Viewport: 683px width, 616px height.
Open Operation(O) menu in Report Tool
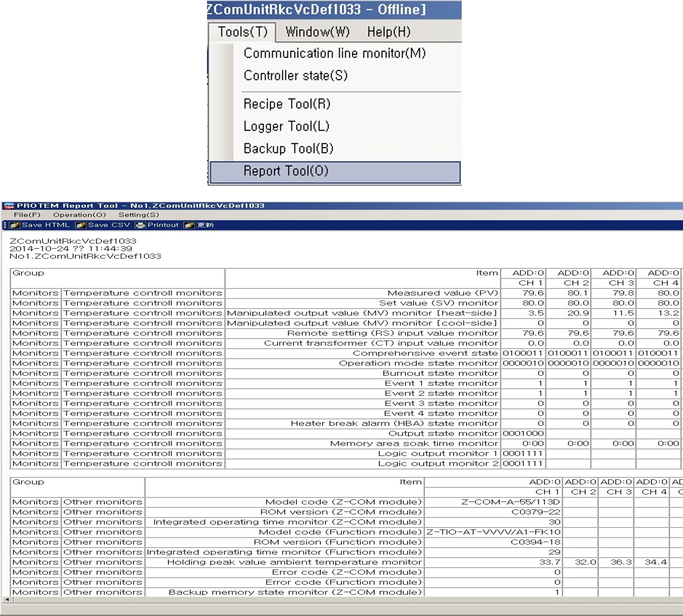coord(79,215)
